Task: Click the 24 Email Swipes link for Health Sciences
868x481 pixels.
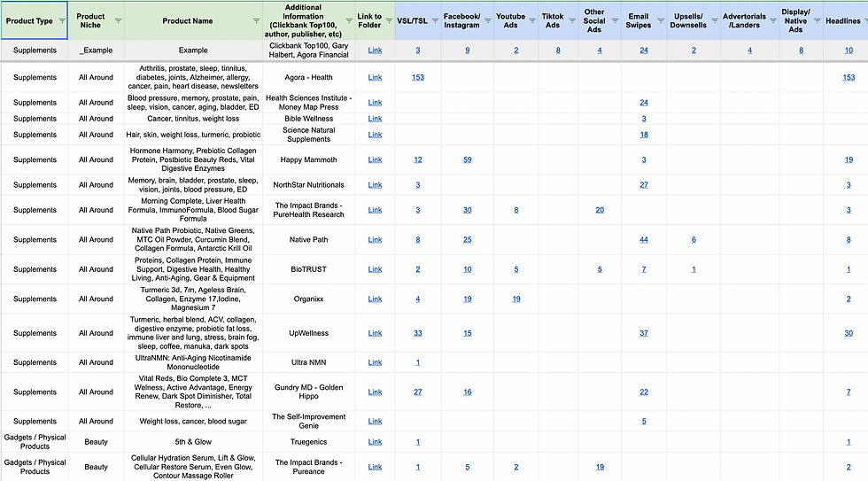Action: point(644,103)
